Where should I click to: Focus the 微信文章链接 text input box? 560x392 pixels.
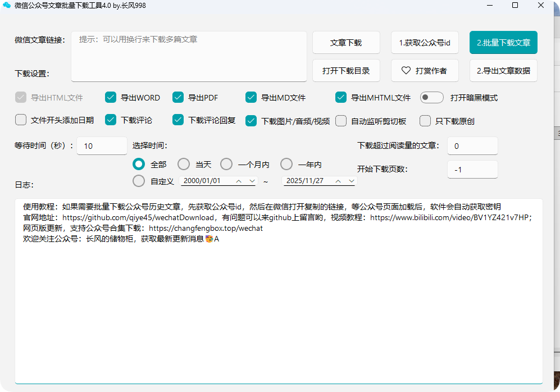[x=189, y=56]
